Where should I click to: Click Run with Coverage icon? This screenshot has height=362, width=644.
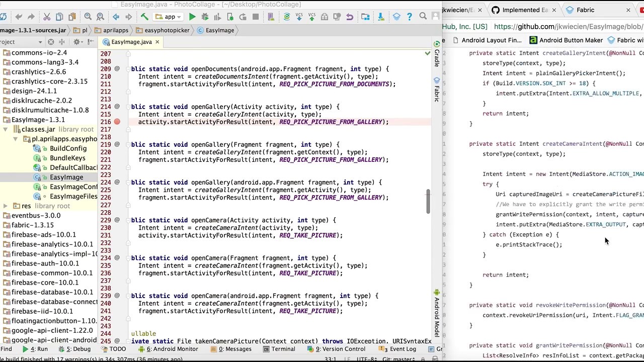[x=217, y=17]
